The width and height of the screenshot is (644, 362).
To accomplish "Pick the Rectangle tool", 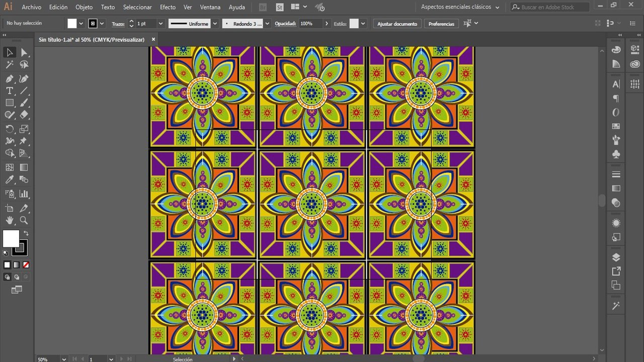I will (x=10, y=103).
